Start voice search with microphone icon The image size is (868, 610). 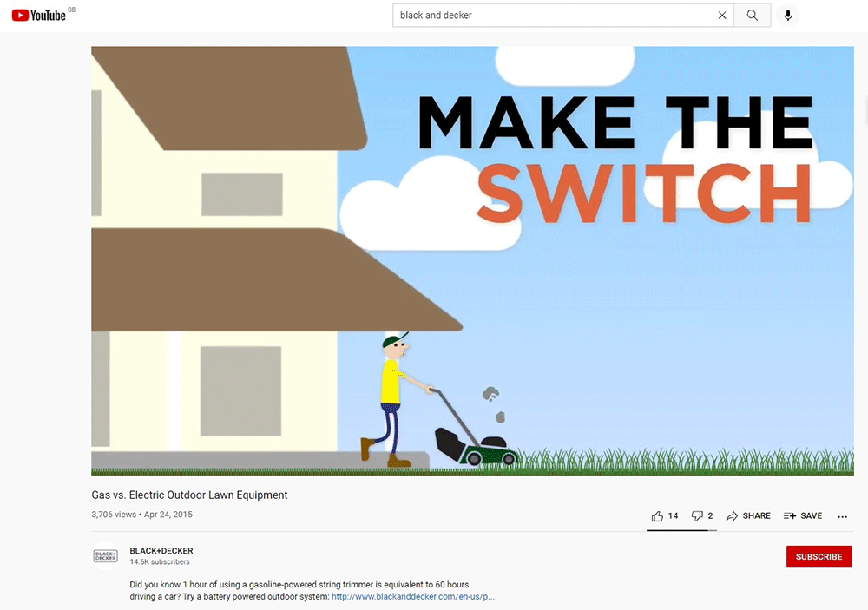pyautogui.click(x=787, y=16)
